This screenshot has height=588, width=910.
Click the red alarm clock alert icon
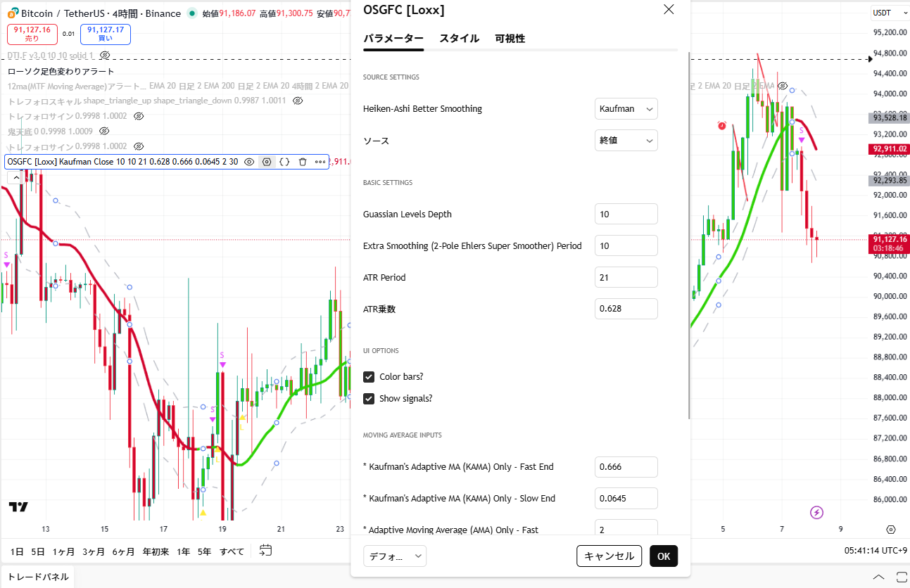[x=722, y=125]
